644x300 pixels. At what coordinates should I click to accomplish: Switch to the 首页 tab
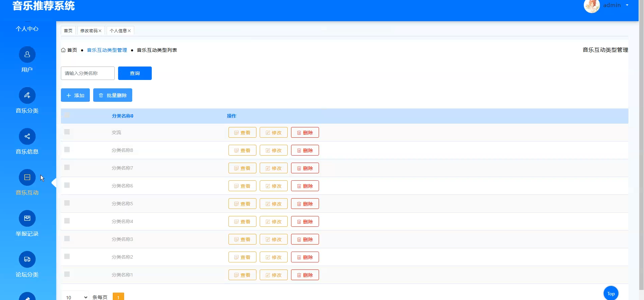click(x=68, y=31)
